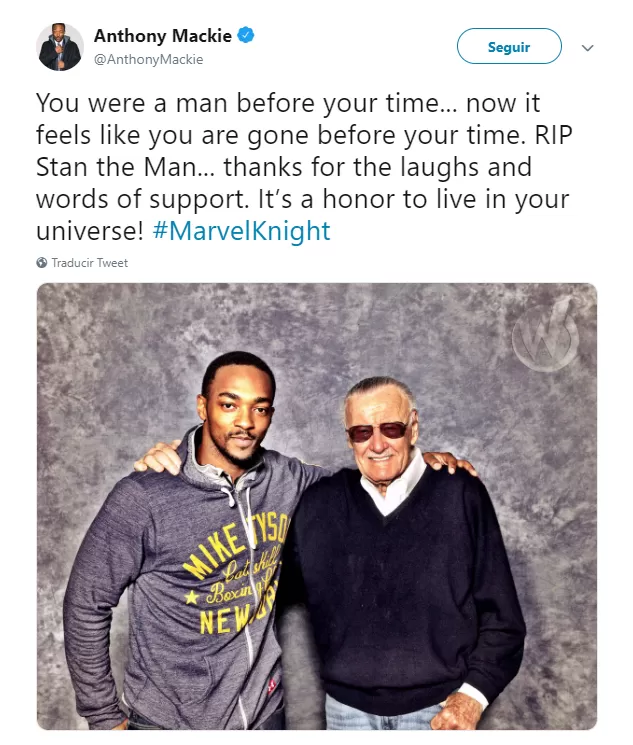Open the @AnthonyMackie handle link
The image size is (633, 745).
point(148,59)
